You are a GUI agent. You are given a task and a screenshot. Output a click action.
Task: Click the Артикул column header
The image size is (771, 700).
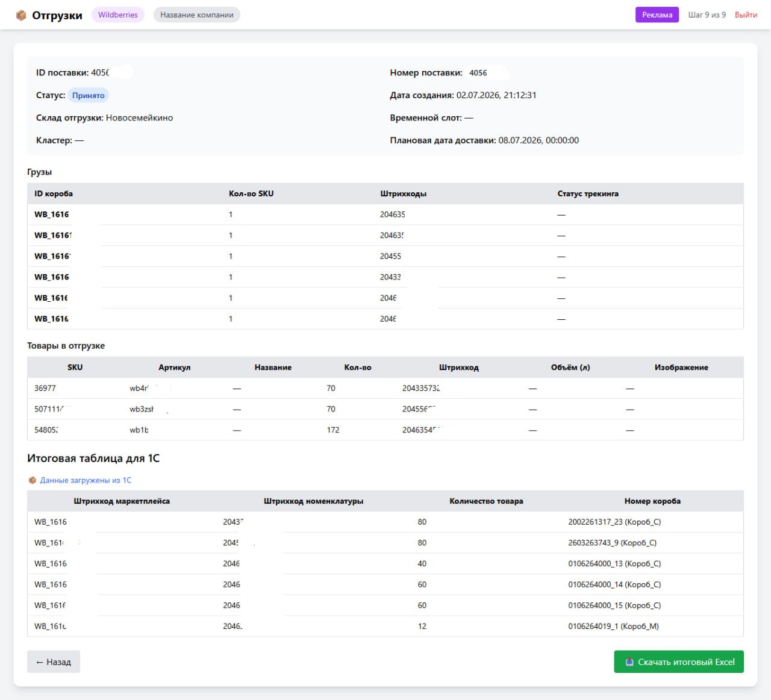175,367
